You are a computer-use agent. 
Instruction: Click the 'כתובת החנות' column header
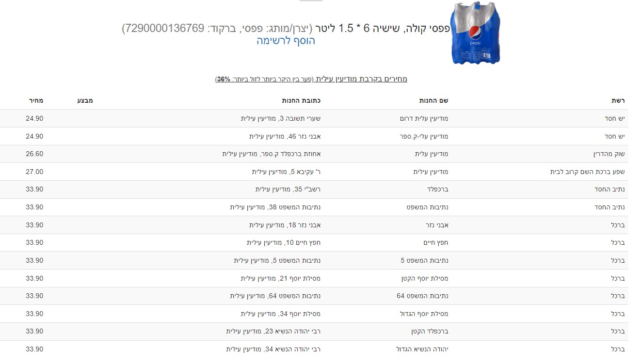click(301, 101)
